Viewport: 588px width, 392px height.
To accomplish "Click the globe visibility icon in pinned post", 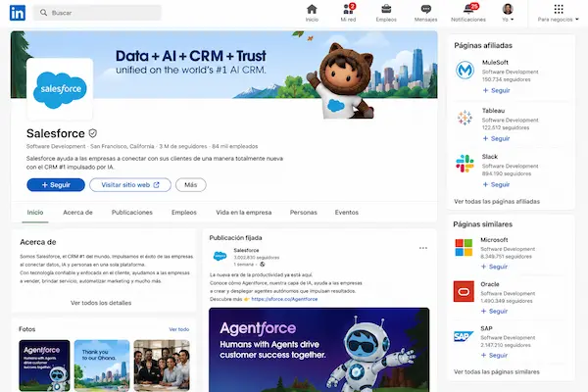I will coord(262,265).
